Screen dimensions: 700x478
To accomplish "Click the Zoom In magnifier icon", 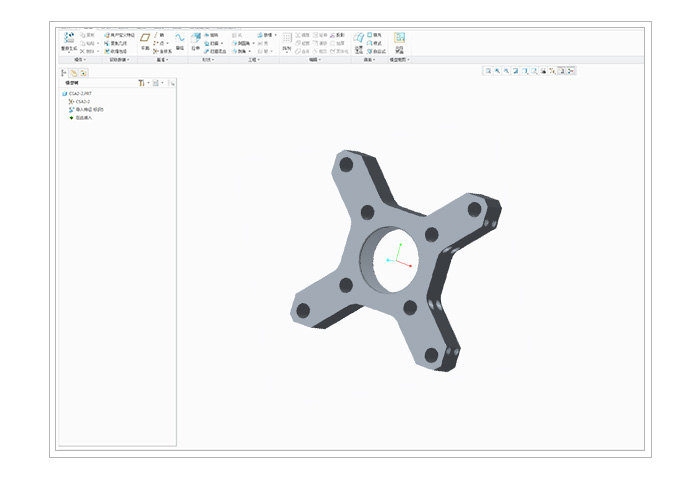I will point(497,71).
